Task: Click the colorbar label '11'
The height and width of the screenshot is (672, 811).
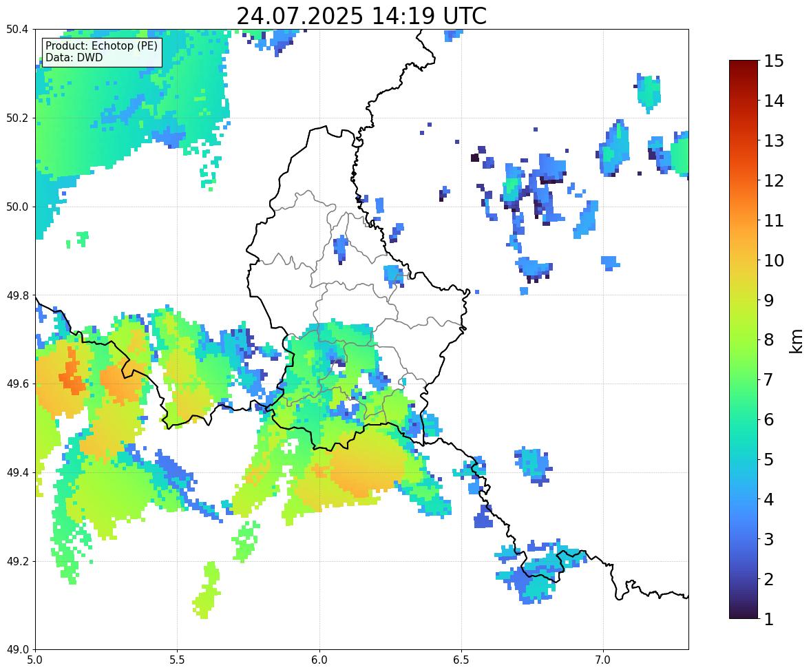Action: 774,220
